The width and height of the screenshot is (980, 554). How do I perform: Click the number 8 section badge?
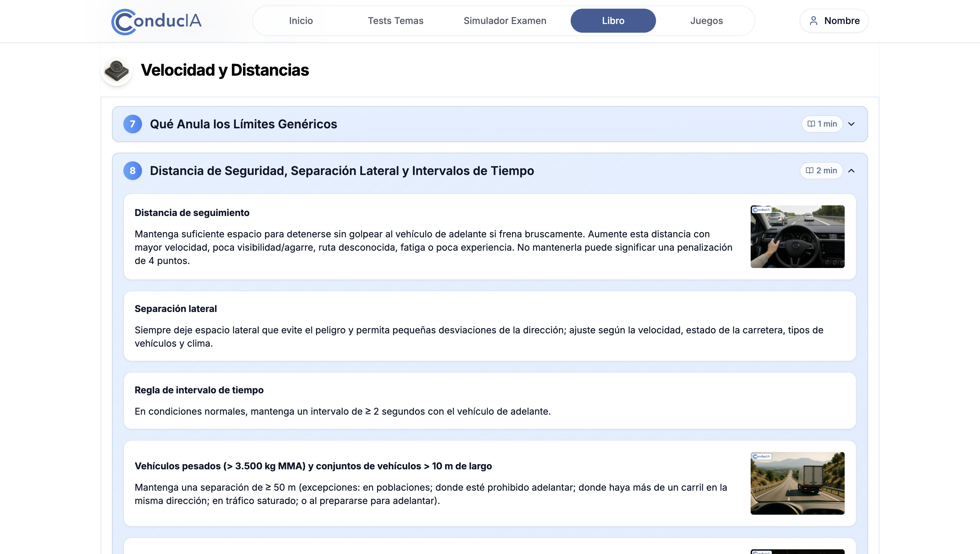coord(132,171)
